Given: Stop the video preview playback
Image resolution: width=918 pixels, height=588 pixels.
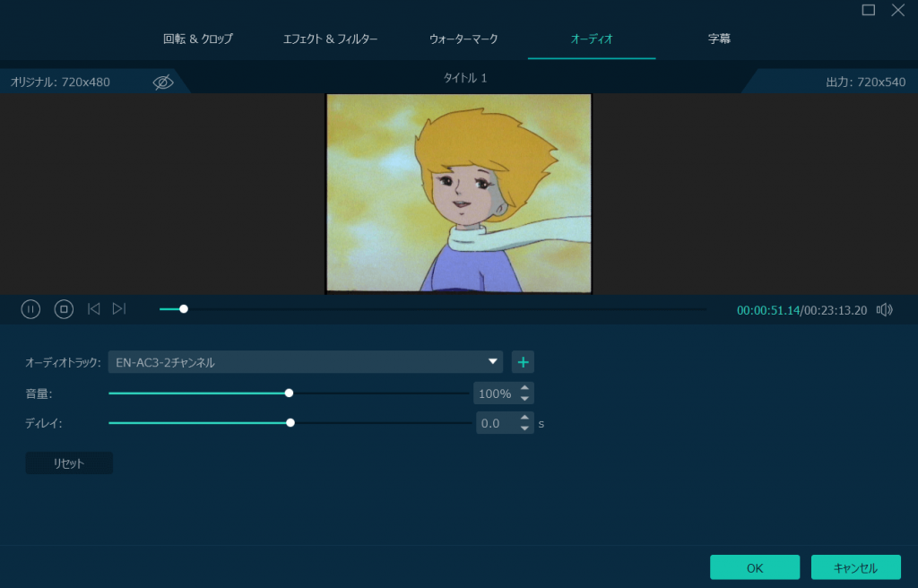Looking at the screenshot, I should click(x=64, y=309).
